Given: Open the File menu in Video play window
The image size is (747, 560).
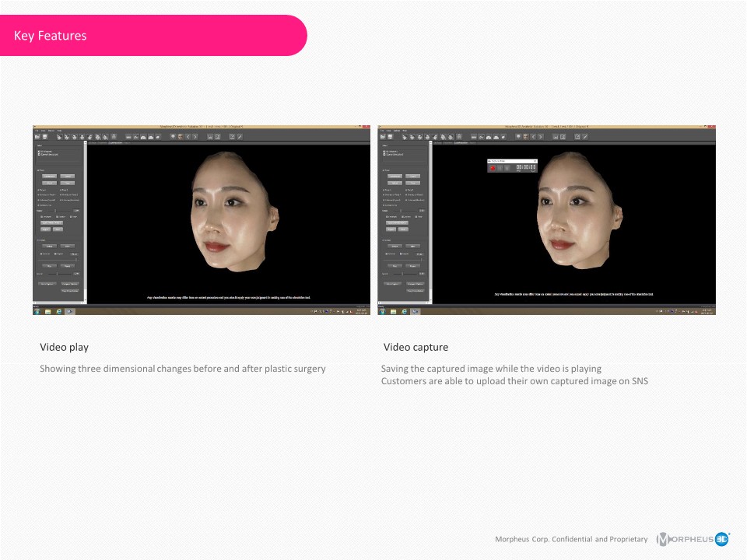Looking at the screenshot, I should (36, 130).
